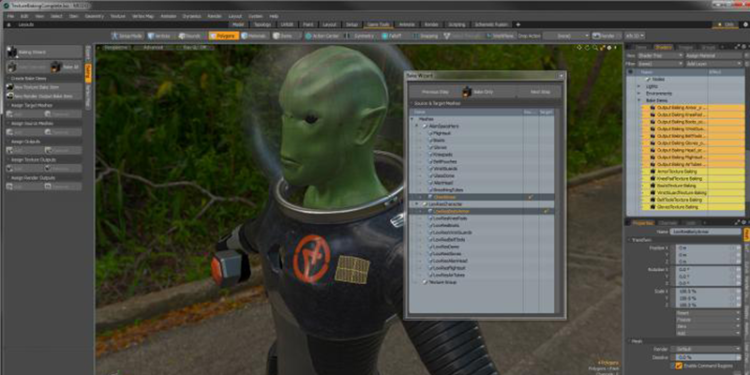Switch to Materials selection mode
750x375 pixels.
click(254, 36)
